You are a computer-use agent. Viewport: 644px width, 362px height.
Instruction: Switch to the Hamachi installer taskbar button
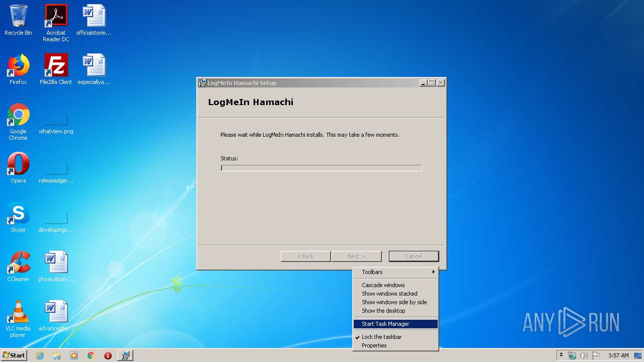pos(125,355)
